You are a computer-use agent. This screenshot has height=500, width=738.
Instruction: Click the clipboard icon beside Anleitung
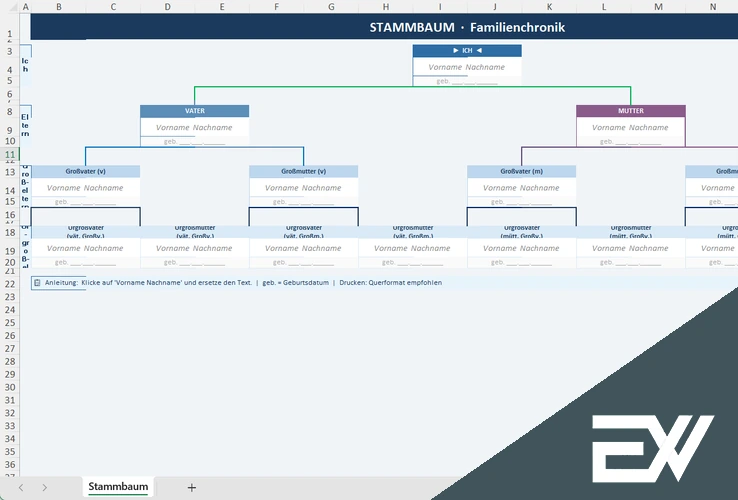(37, 283)
